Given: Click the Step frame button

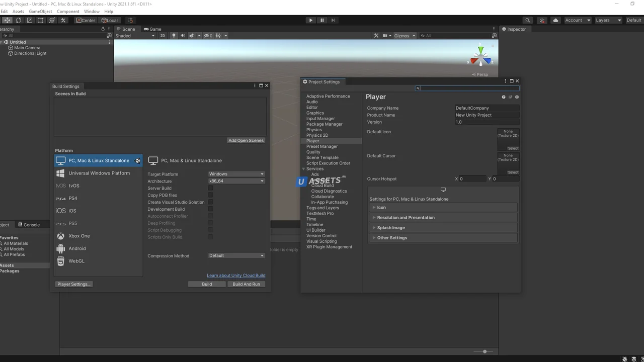Looking at the screenshot, I should [x=333, y=20].
